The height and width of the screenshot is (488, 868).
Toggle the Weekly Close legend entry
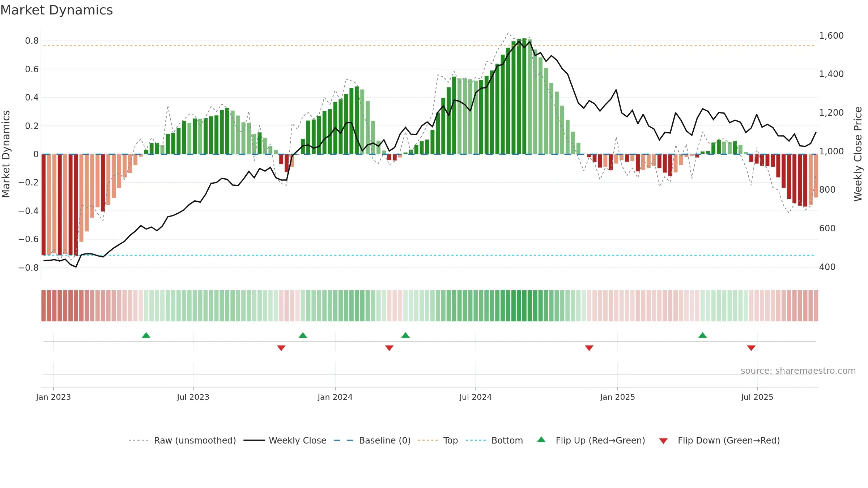click(285, 440)
